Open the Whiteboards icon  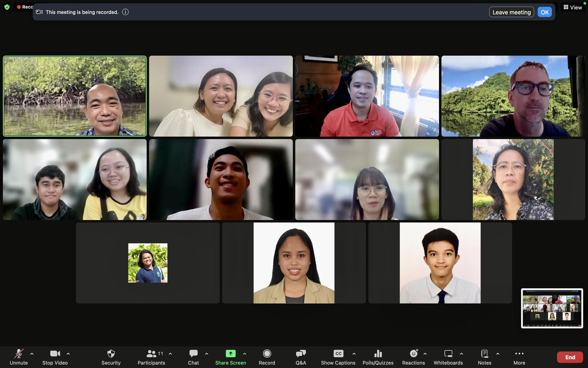pyautogui.click(x=448, y=354)
